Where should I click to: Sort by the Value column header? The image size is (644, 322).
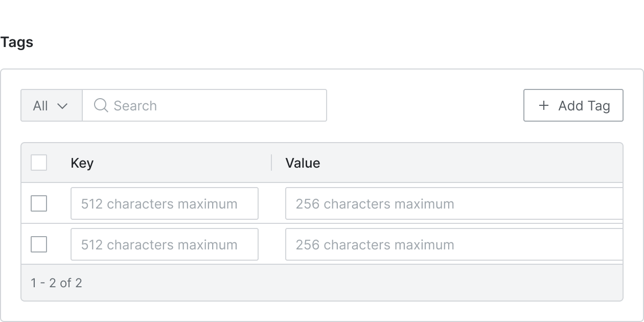pyautogui.click(x=303, y=163)
